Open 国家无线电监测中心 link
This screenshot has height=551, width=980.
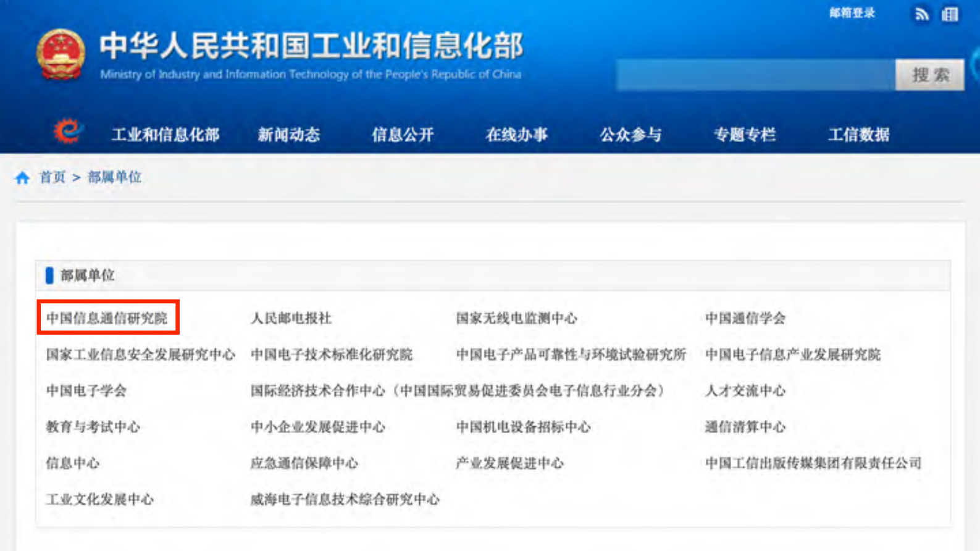pos(516,318)
